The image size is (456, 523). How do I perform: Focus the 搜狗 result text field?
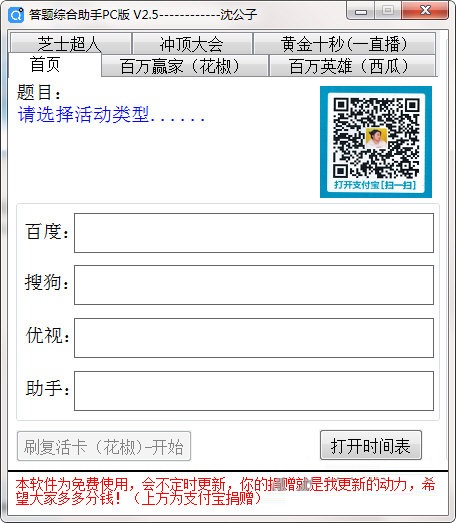[x=254, y=285]
